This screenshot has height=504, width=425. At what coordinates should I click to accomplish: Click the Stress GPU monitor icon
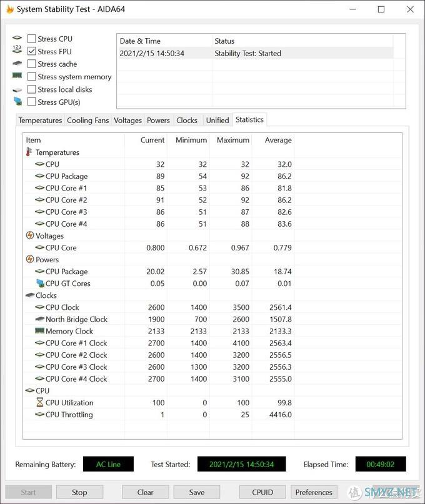18,102
